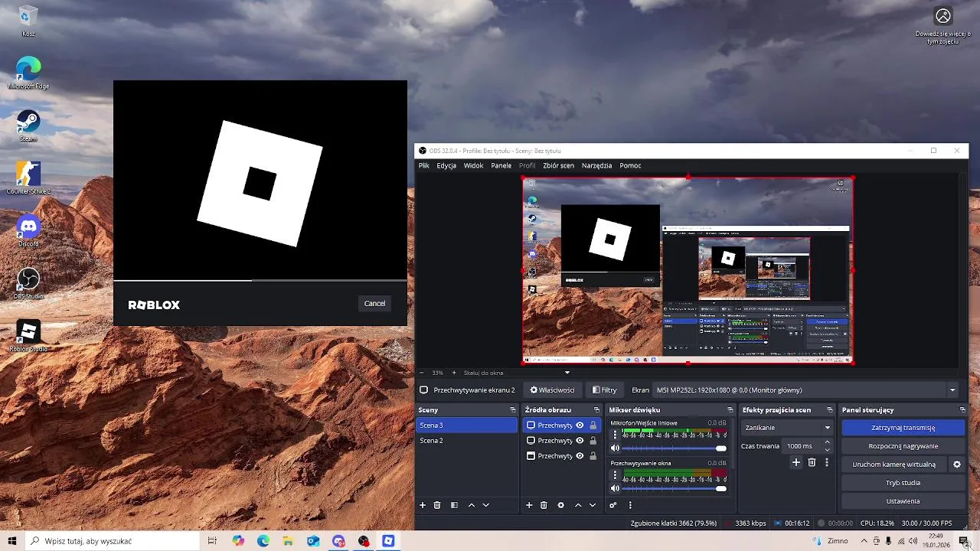Delete the selected source in Źródła obrazu
This screenshot has height=551, width=980.
point(544,505)
